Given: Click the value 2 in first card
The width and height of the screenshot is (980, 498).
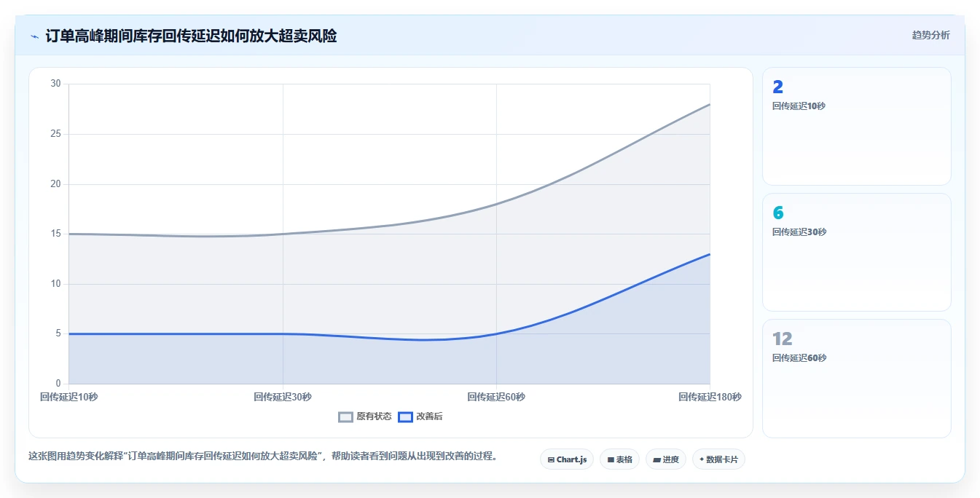Looking at the screenshot, I should click(x=777, y=87).
